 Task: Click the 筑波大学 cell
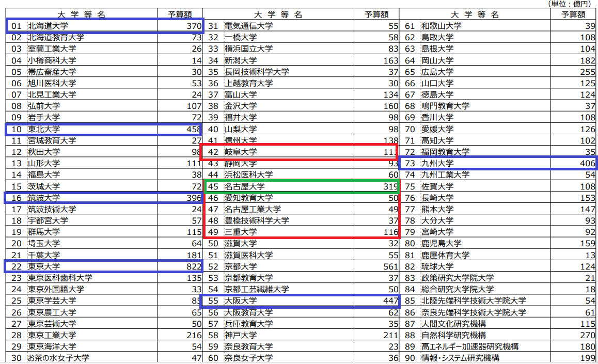(44, 198)
